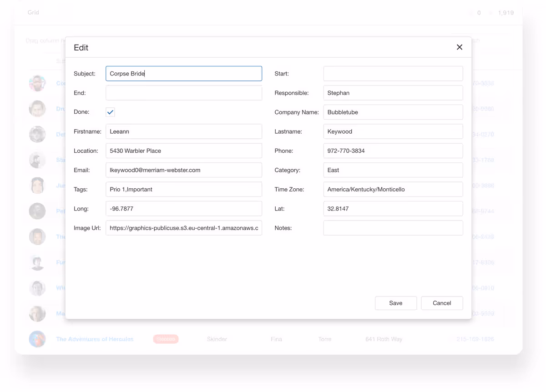Click Skinder cell in the background grid
Screen dimensions: 546x392
(217, 339)
